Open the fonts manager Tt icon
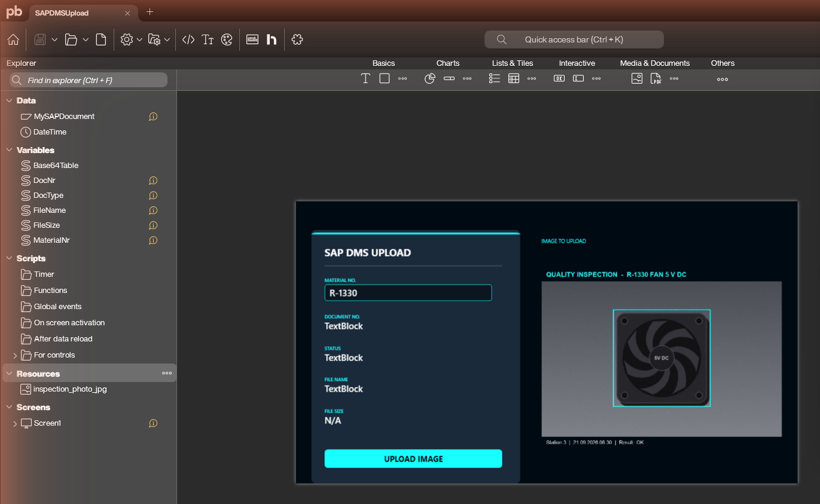This screenshot has width=820, height=504. pos(208,40)
